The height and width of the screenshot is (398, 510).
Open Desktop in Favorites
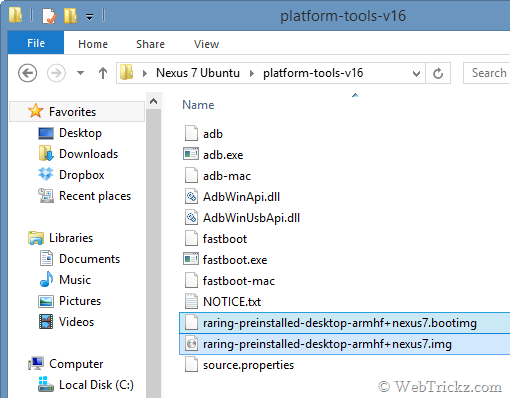[80, 133]
